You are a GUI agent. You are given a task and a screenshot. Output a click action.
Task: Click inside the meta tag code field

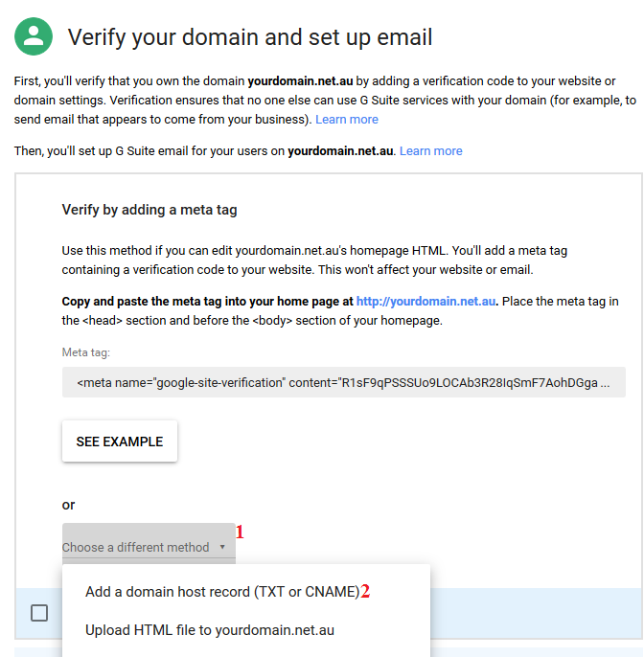click(343, 382)
